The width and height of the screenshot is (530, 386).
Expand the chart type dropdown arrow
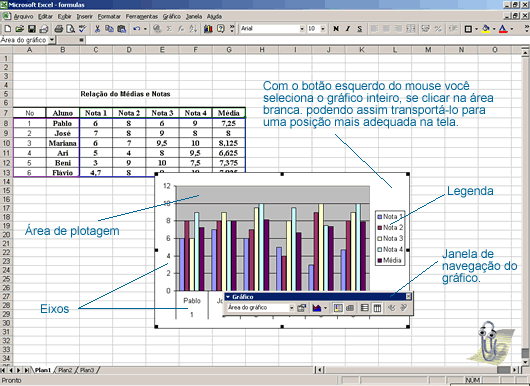[325, 308]
